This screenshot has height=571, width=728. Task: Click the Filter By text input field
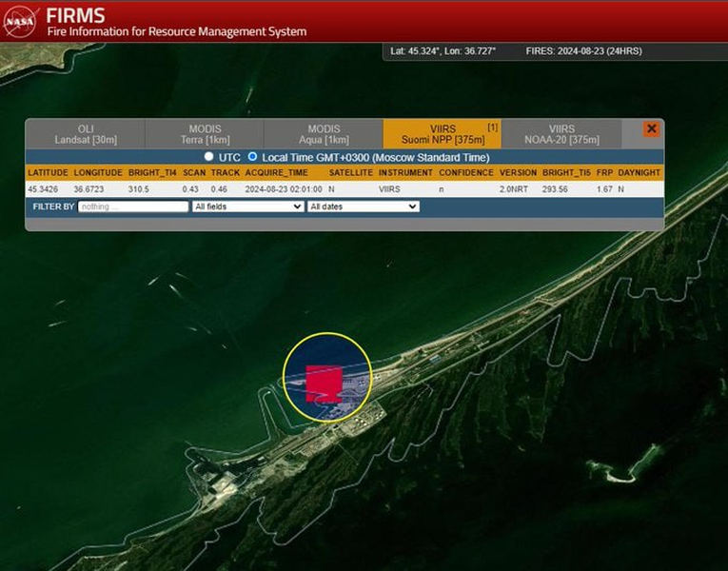pyautogui.click(x=133, y=207)
